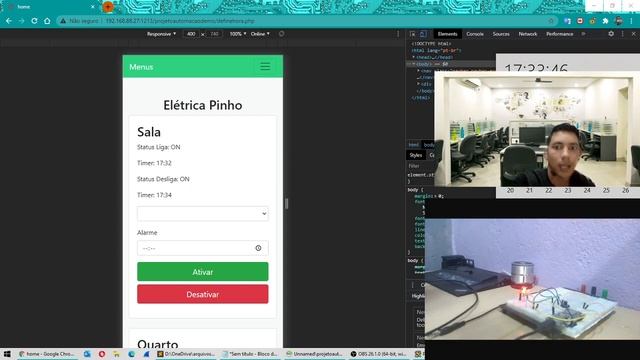Viewport: 640px width, 360px height.
Task: Click the viewport resize handle bar
Action: click(x=286, y=203)
